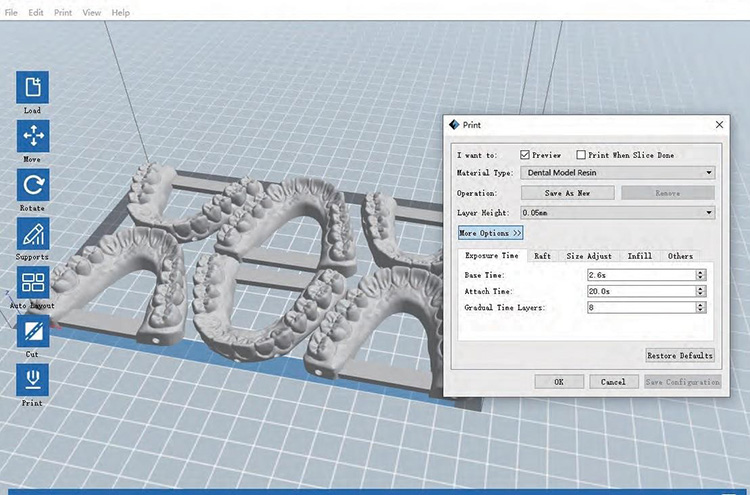Screen dimensions: 750x495
Task: Select the Rotate tool
Action: point(32,184)
